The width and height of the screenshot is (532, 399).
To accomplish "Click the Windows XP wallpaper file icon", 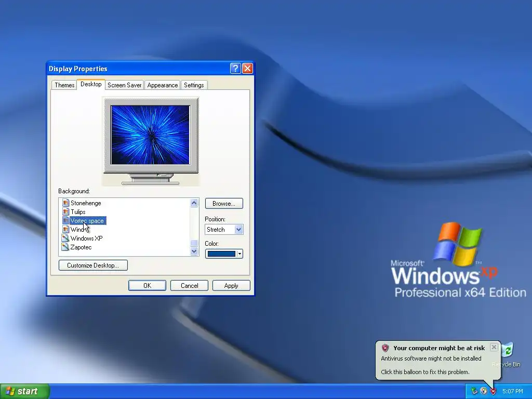I will [x=65, y=238].
